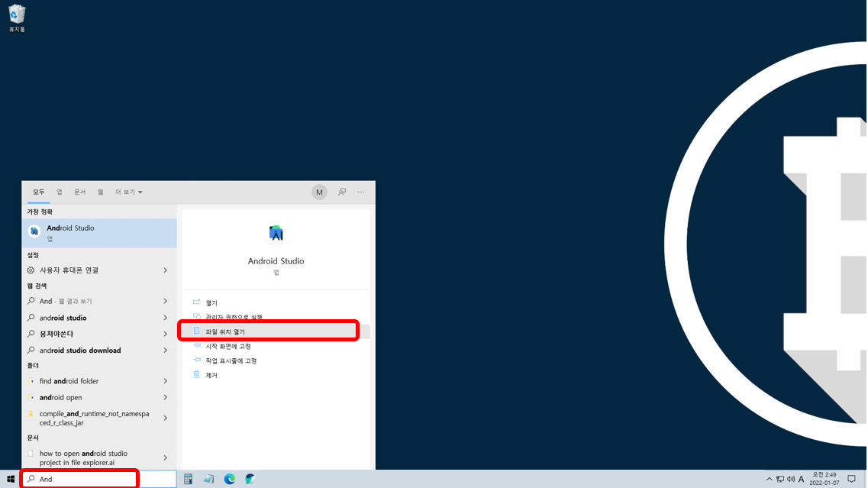Click the trash icon beside 제거

pyautogui.click(x=196, y=374)
